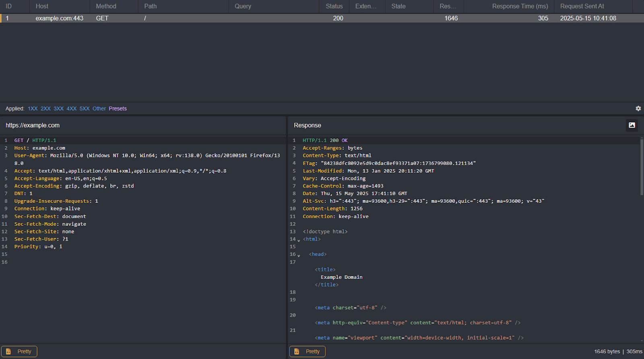The width and height of the screenshot is (644, 359).
Task: Sort requests by Request Sent At column
Action: pos(582,6)
